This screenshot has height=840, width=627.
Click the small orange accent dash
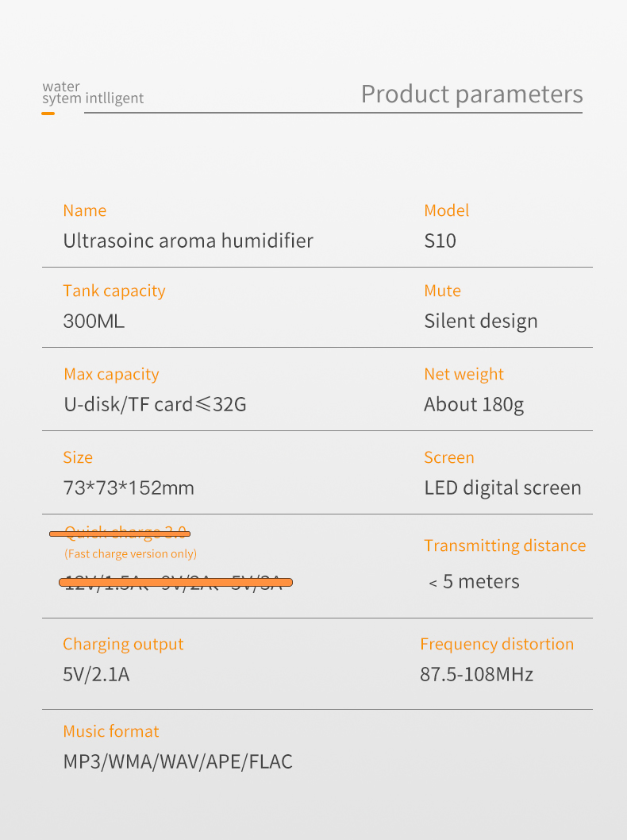tap(48, 113)
